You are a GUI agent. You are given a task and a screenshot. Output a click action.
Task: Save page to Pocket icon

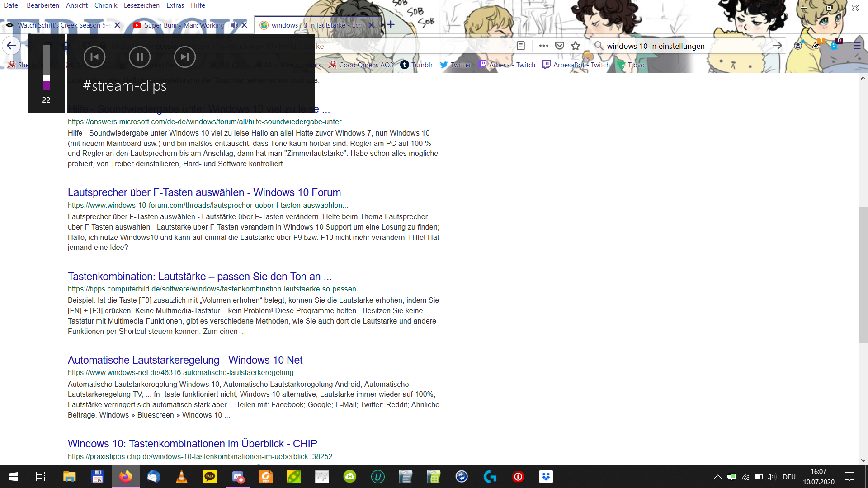tap(560, 46)
